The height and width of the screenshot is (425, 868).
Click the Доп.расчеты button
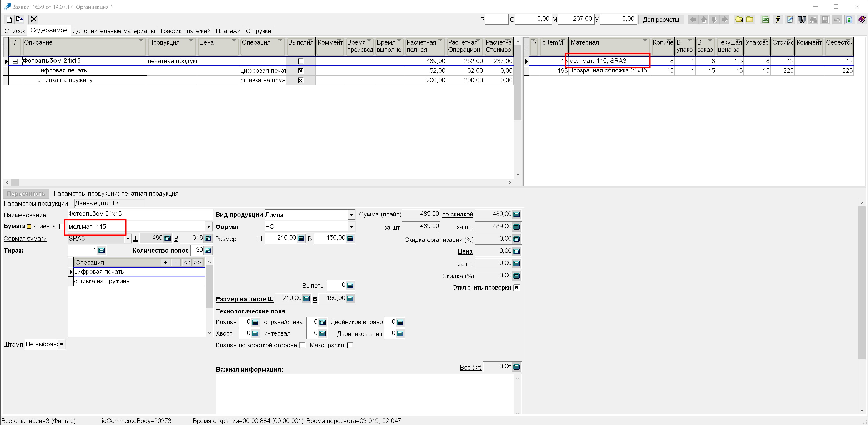pyautogui.click(x=661, y=20)
